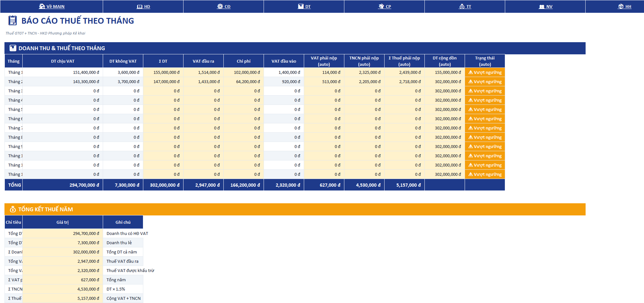The image size is (644, 303).
Task: Select summary value 4,530,000 đ
Action: click(x=63, y=289)
